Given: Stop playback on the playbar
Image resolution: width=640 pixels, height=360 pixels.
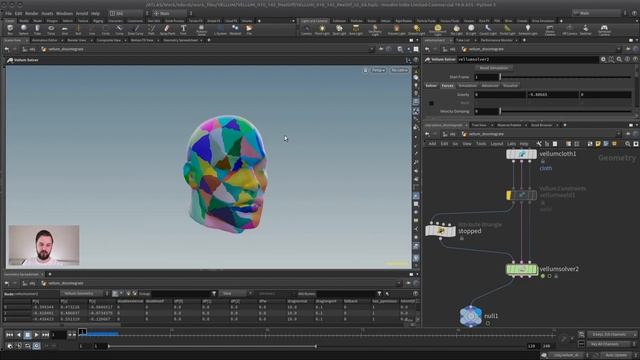Looking at the screenshot, I should 27,335.
